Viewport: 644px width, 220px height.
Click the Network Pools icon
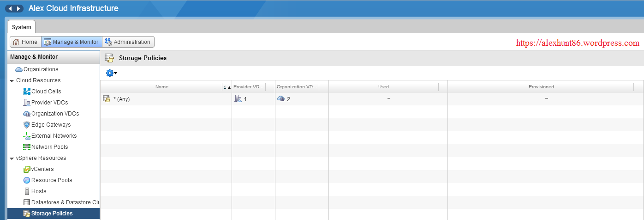click(27, 147)
